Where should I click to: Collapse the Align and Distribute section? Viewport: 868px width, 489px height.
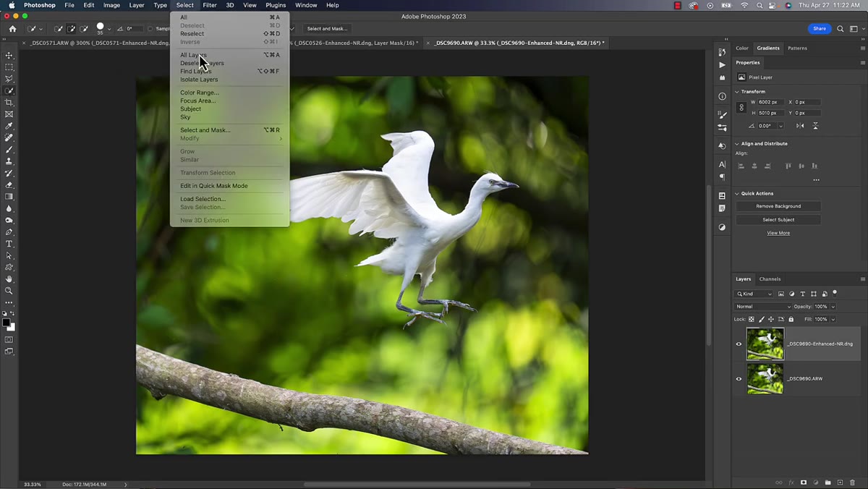pos(737,144)
